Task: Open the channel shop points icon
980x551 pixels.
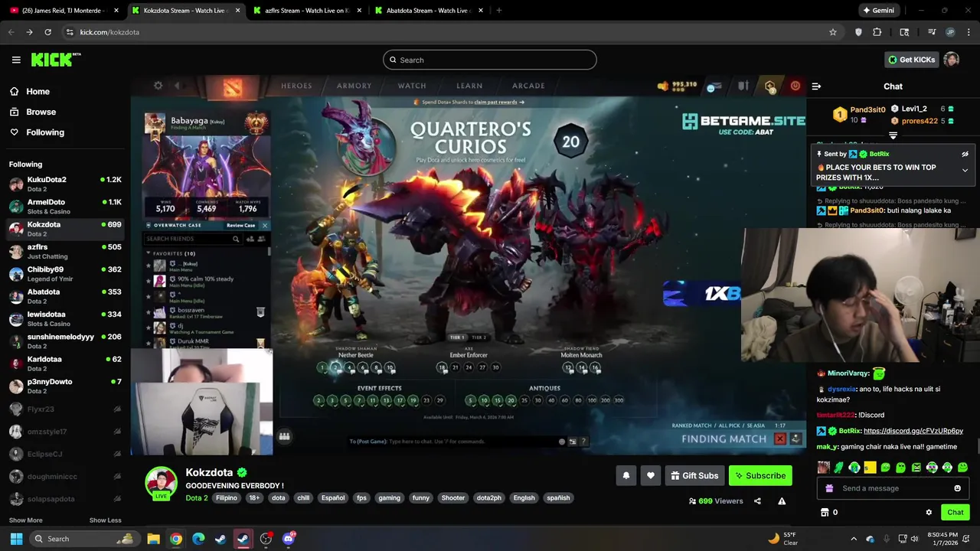Action: pyautogui.click(x=825, y=513)
